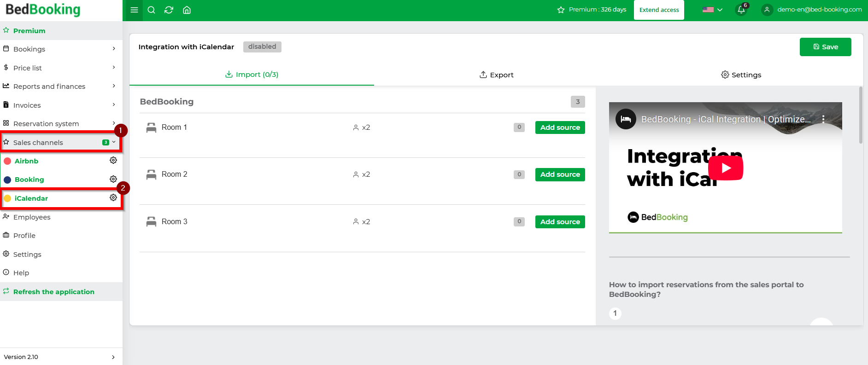
Task: Play the iCal integration YouTube video
Action: [726, 168]
